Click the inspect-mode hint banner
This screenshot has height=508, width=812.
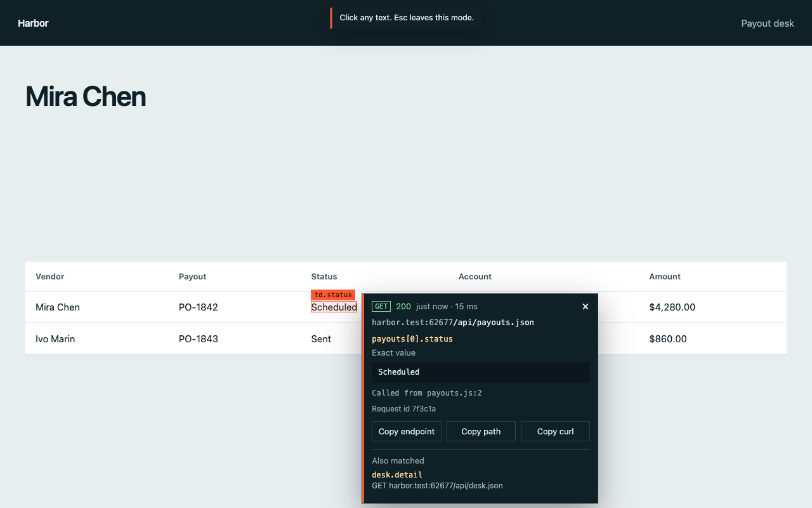point(406,18)
